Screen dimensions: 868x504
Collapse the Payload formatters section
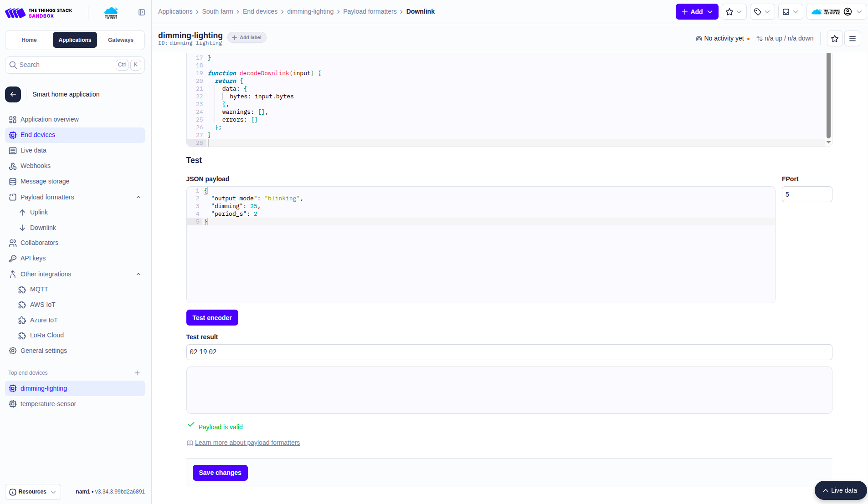[139, 197]
